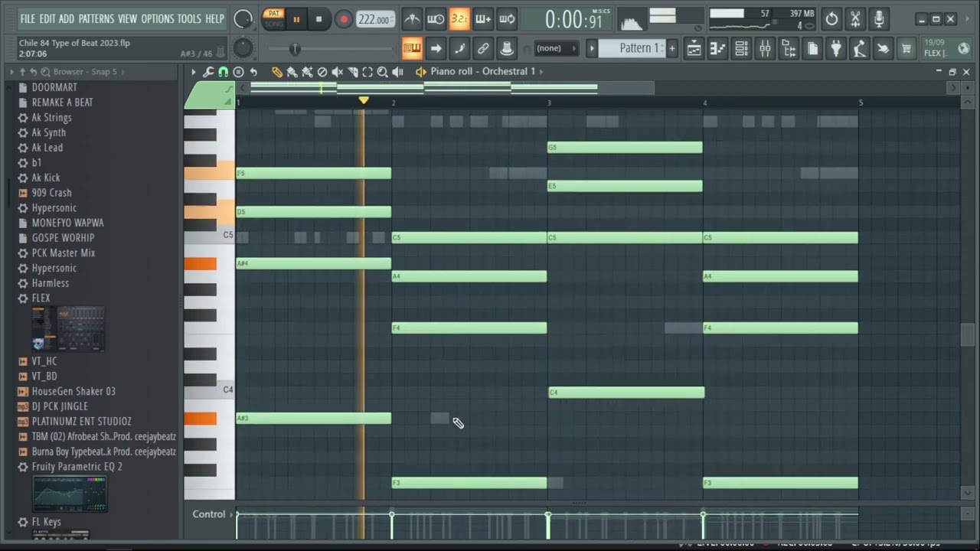Click the song position slider handle

click(x=295, y=49)
